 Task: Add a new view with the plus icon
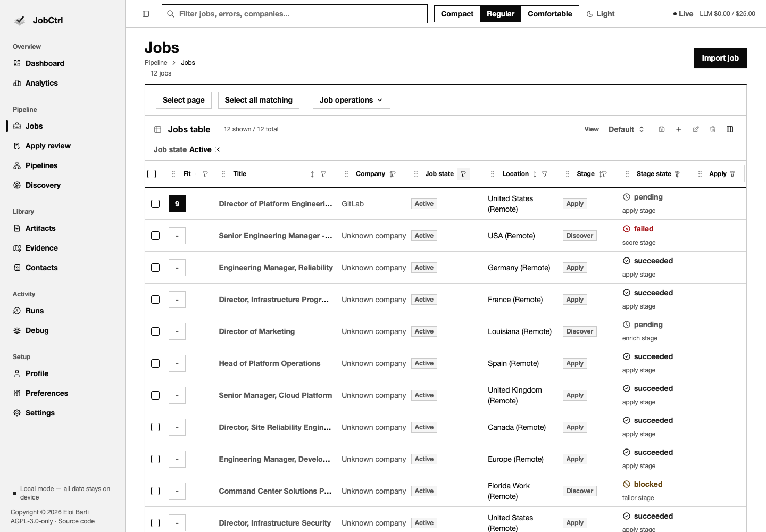(679, 129)
